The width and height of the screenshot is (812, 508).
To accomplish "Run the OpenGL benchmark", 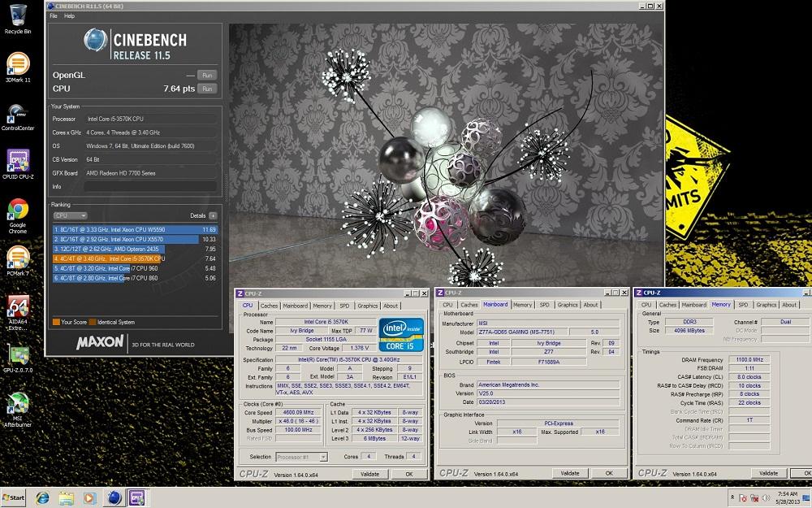I will tap(207, 75).
